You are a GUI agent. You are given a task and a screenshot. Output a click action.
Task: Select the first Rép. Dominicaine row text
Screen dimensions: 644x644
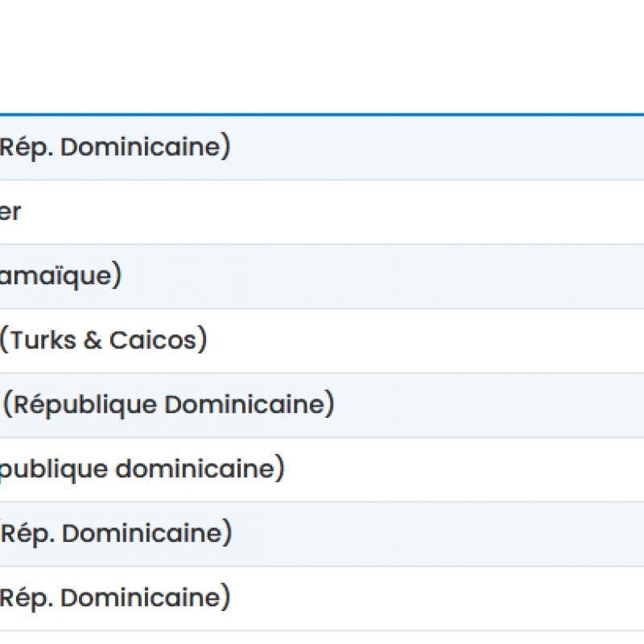115,147
